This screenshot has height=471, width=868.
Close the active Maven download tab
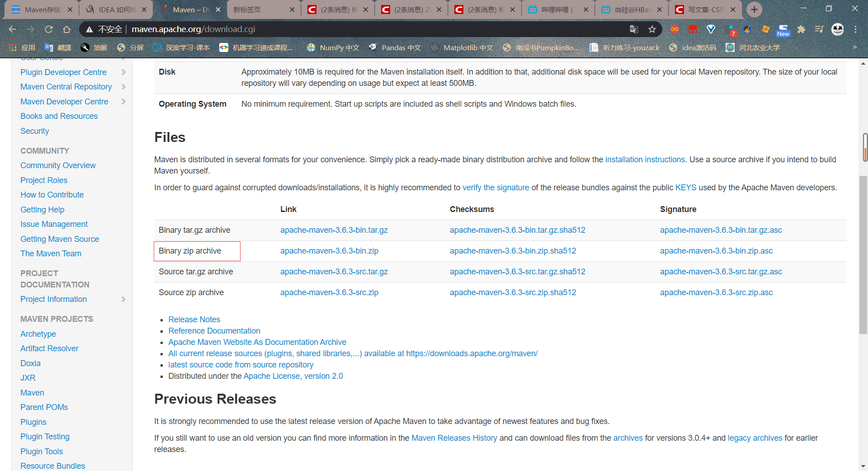tap(218, 9)
